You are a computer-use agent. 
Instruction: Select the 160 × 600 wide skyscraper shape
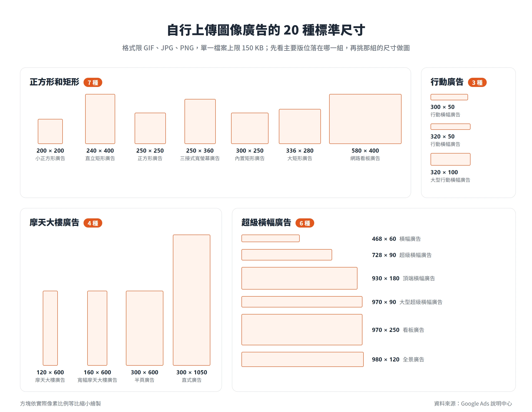click(x=97, y=328)
